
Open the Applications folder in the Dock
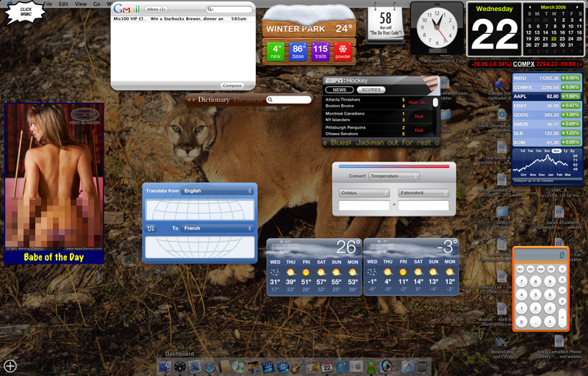tap(409, 366)
